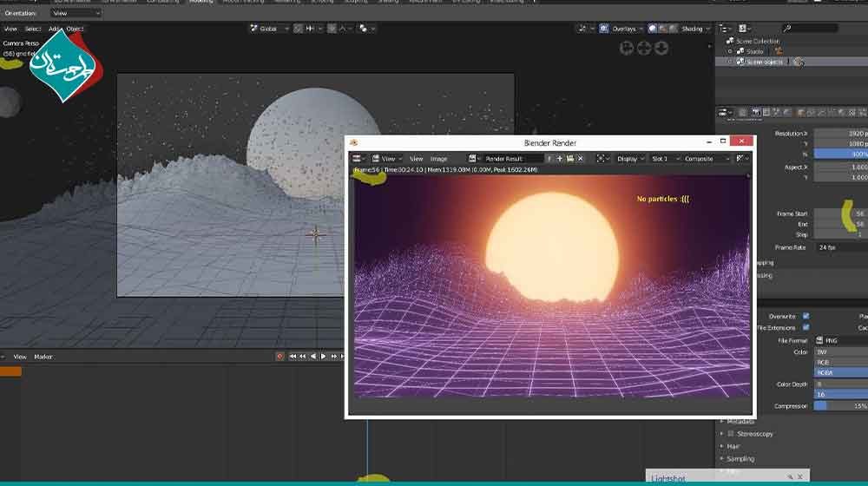Select RGB color mode
This screenshot has height=486, width=868.
[x=841, y=363]
